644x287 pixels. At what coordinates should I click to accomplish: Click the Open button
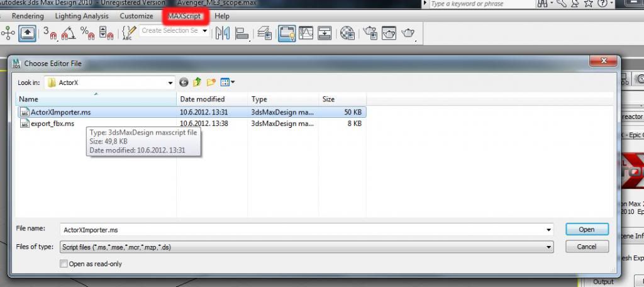point(587,230)
